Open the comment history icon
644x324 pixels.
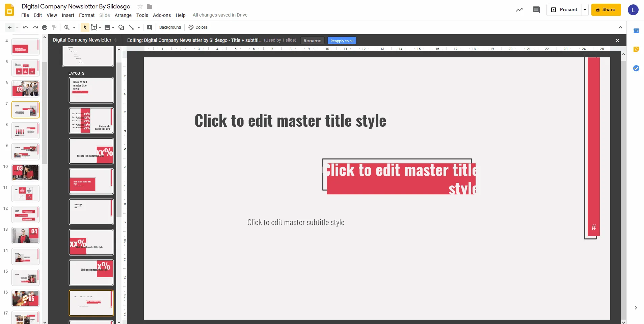pyautogui.click(x=536, y=10)
